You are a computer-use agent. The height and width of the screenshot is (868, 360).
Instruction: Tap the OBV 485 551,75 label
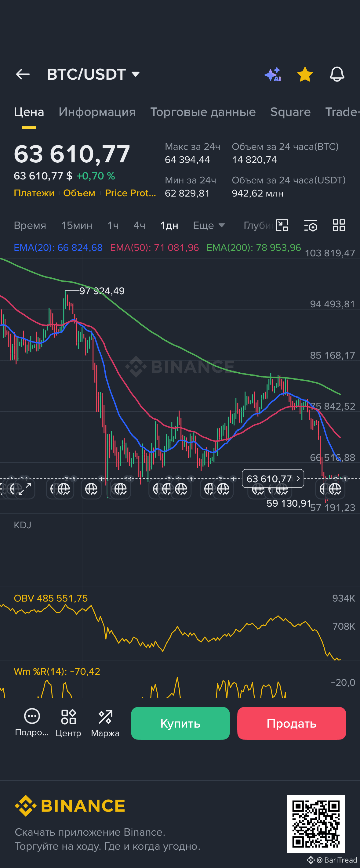[x=51, y=598]
